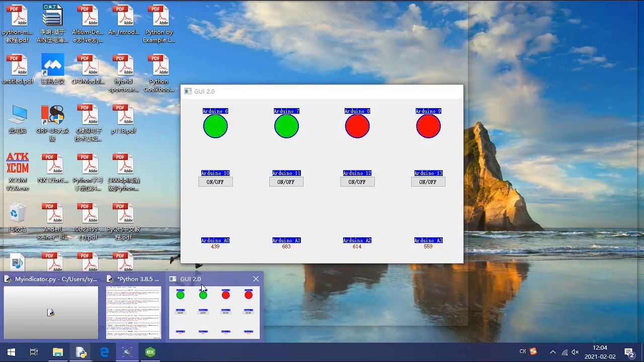The width and height of the screenshot is (644, 362).
Task: Select the python-m 教程.pdf desktop file
Action: tap(17, 24)
